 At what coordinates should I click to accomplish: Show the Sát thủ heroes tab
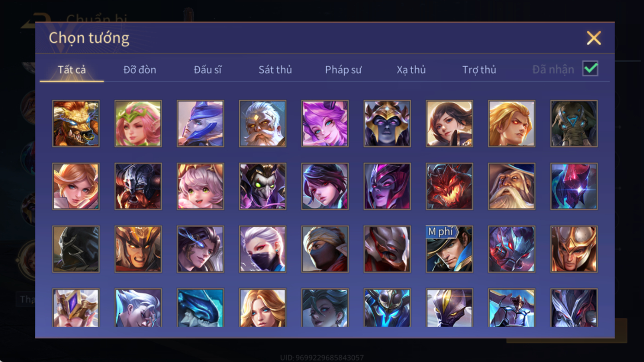pyautogui.click(x=275, y=70)
